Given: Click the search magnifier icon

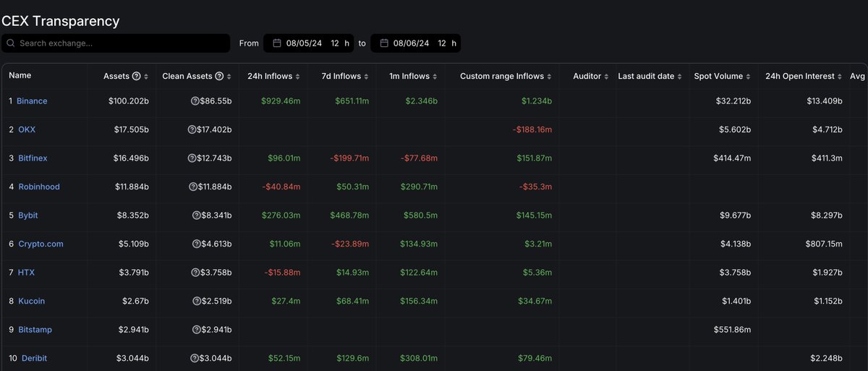Looking at the screenshot, I should tap(11, 43).
